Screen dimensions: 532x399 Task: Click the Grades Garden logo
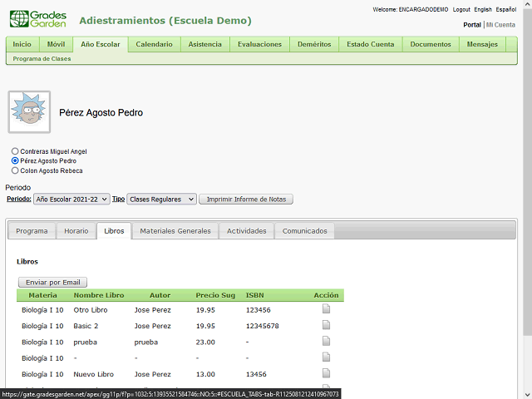tap(38, 19)
